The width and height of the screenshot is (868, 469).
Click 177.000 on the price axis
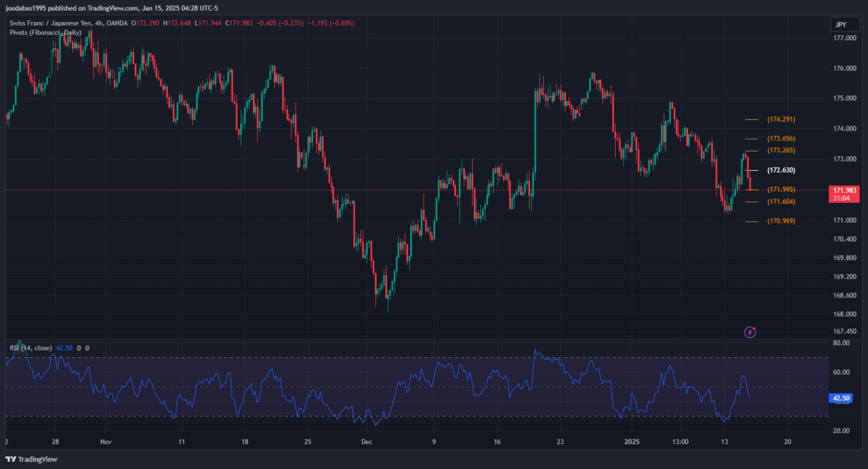click(844, 38)
